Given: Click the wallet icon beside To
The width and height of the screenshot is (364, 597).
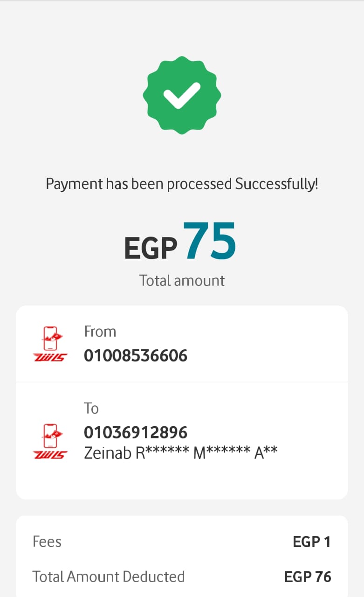Looking at the screenshot, I should [x=50, y=441].
